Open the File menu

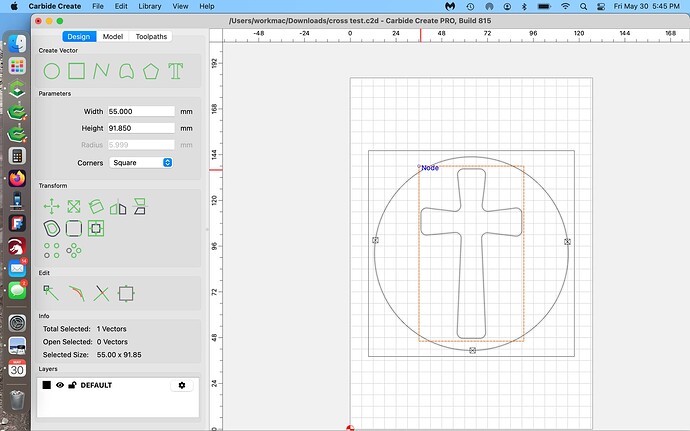point(98,6)
